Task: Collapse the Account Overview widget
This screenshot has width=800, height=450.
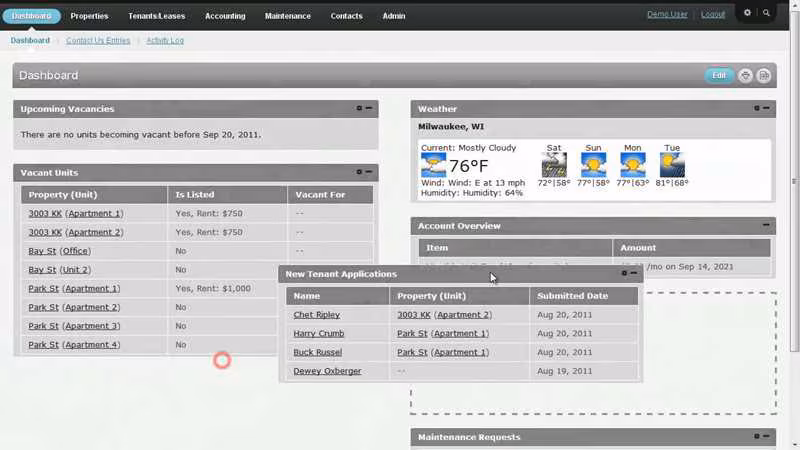Action: point(766,225)
